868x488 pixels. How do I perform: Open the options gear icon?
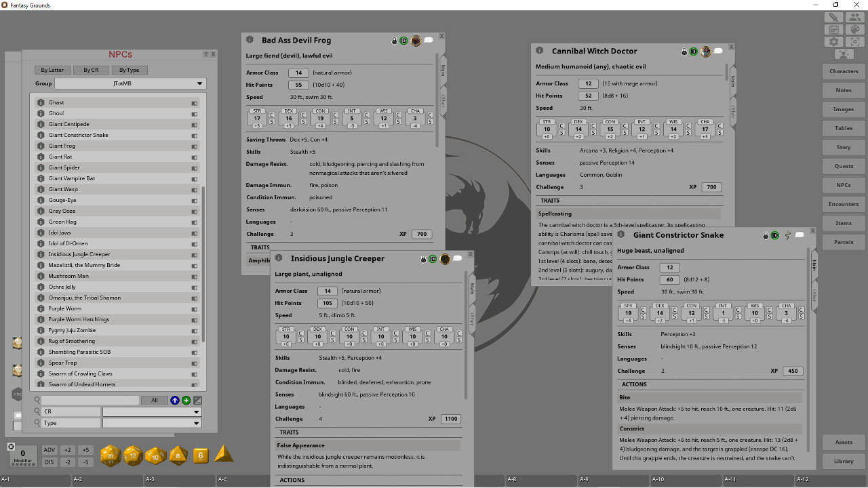[833, 42]
